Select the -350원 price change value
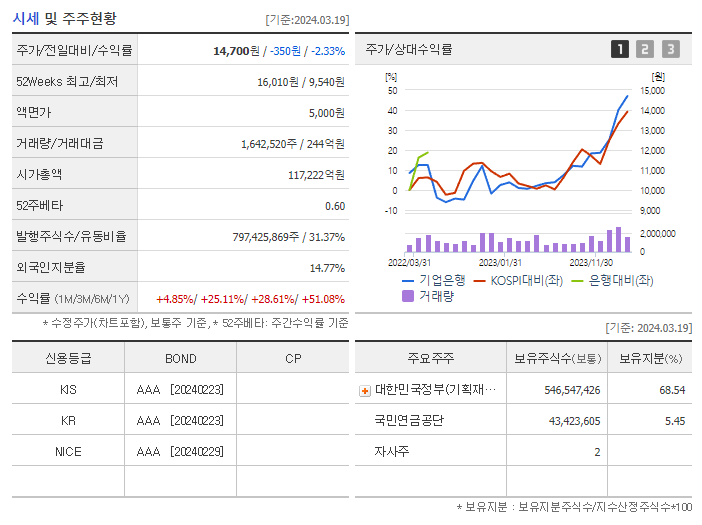 click(285, 51)
